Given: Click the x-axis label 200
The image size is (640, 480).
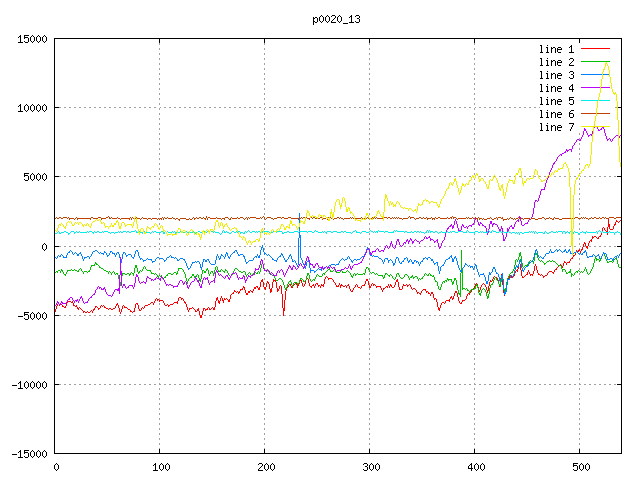Looking at the screenshot, I should (x=266, y=467).
